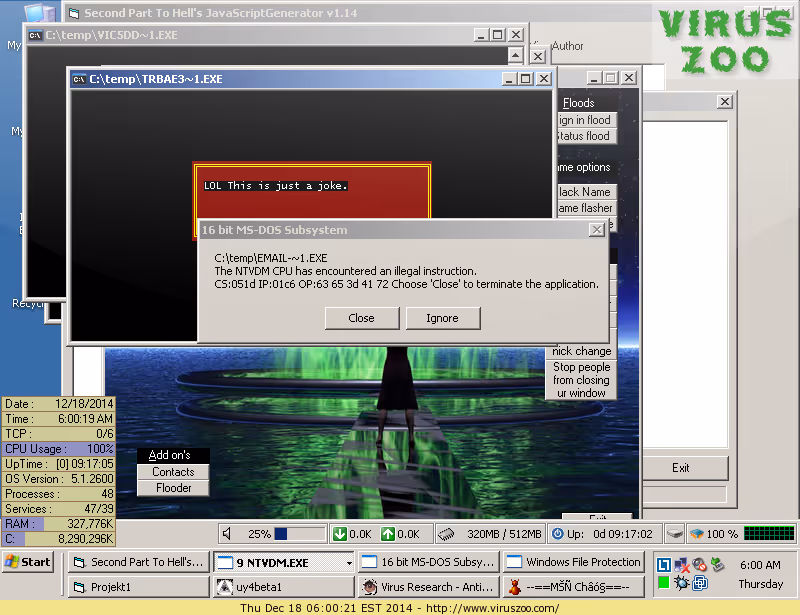
Task: Open system menu icon of TRBAE3~1.EXE window
Action: [x=79, y=79]
